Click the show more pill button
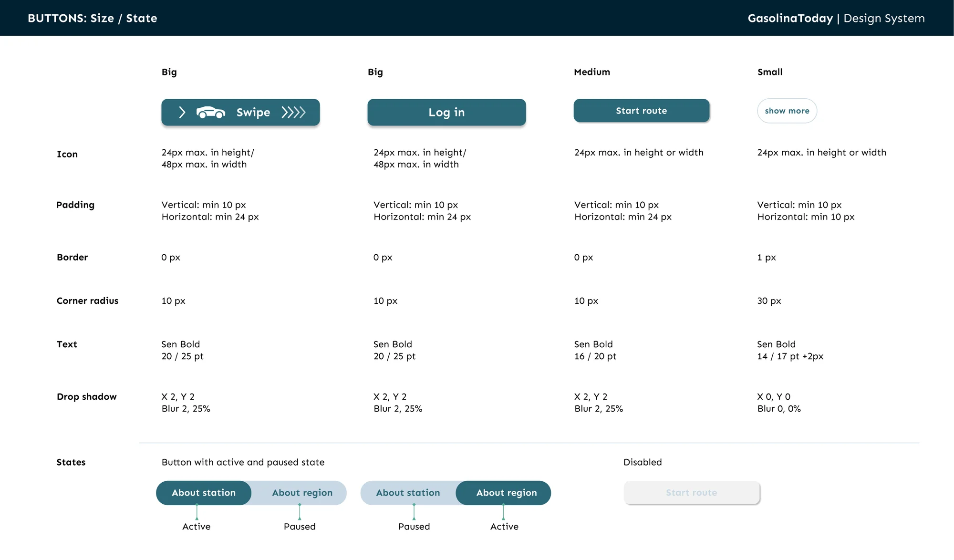Image resolution: width=954 pixels, height=560 pixels. click(x=787, y=111)
